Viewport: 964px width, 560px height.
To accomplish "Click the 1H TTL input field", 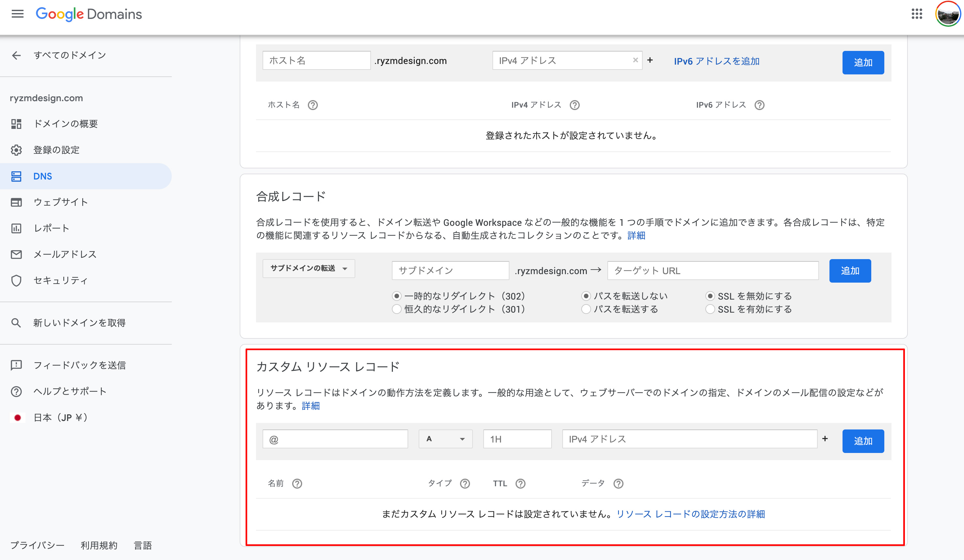I will pos(517,439).
